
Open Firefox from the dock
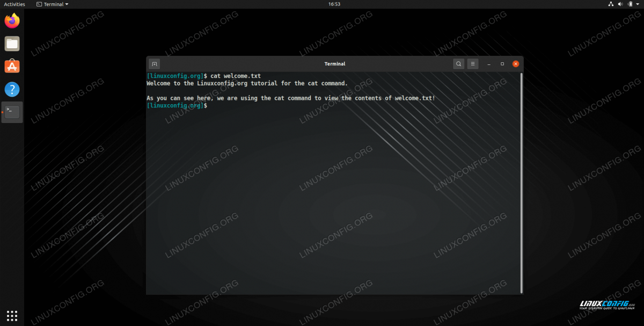pyautogui.click(x=12, y=21)
